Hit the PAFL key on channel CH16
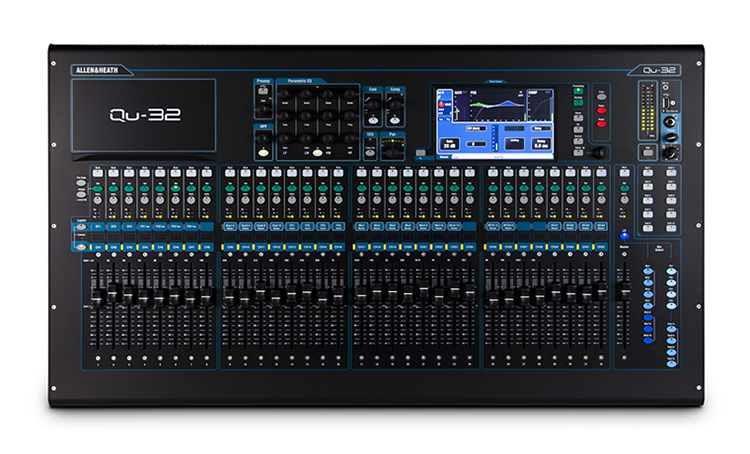The image size is (750, 454). click(x=339, y=200)
